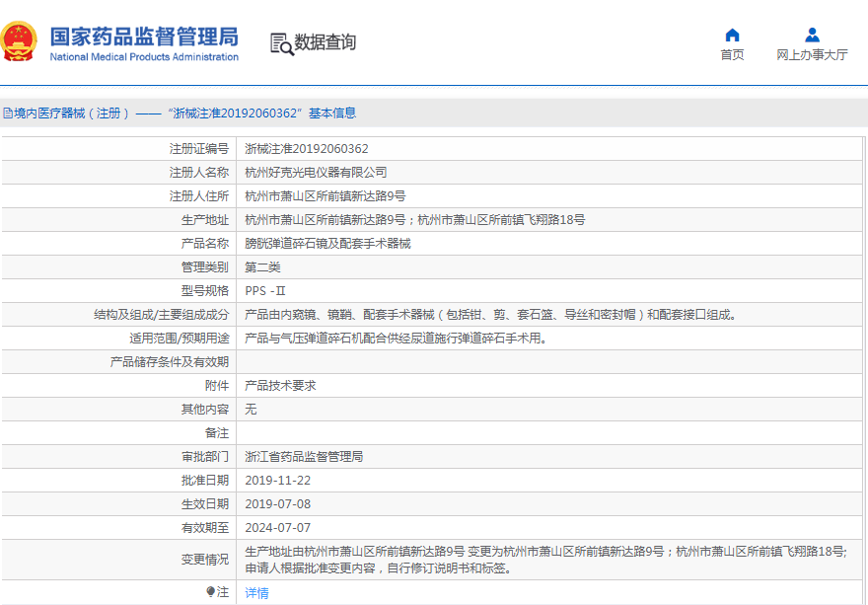
Task: Click the small document icon before 境内医疗器械
Action: tap(7, 113)
